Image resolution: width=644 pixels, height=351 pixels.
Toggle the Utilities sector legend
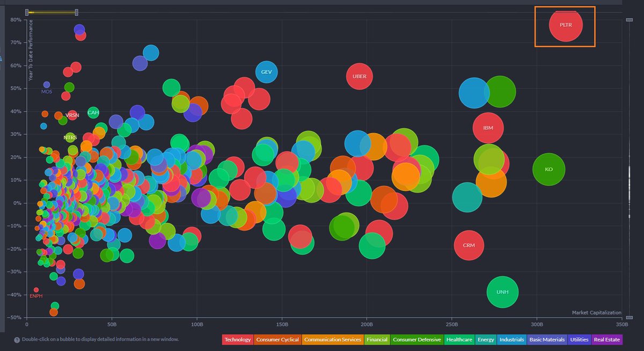click(579, 340)
